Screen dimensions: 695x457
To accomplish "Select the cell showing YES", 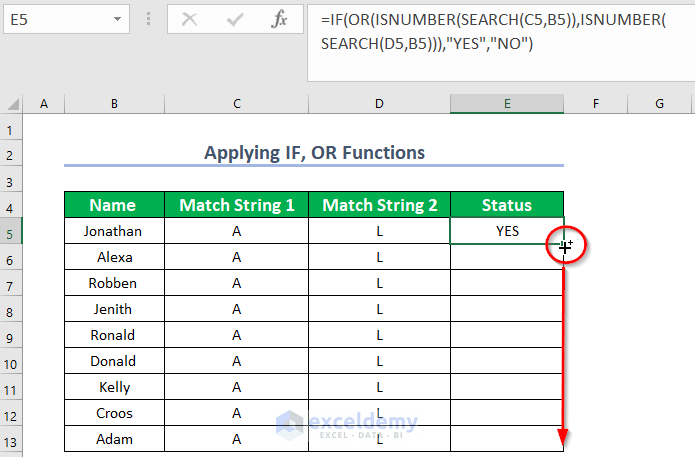I will [x=507, y=231].
